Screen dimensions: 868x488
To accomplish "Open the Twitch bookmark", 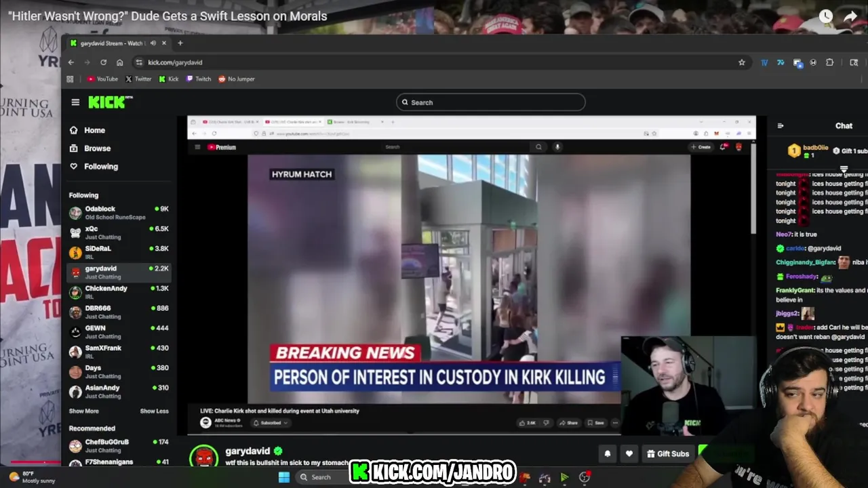I will (x=199, y=79).
